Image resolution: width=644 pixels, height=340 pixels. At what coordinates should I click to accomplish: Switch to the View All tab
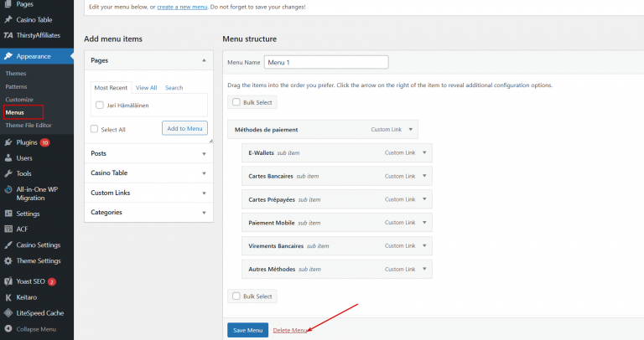[x=146, y=88]
